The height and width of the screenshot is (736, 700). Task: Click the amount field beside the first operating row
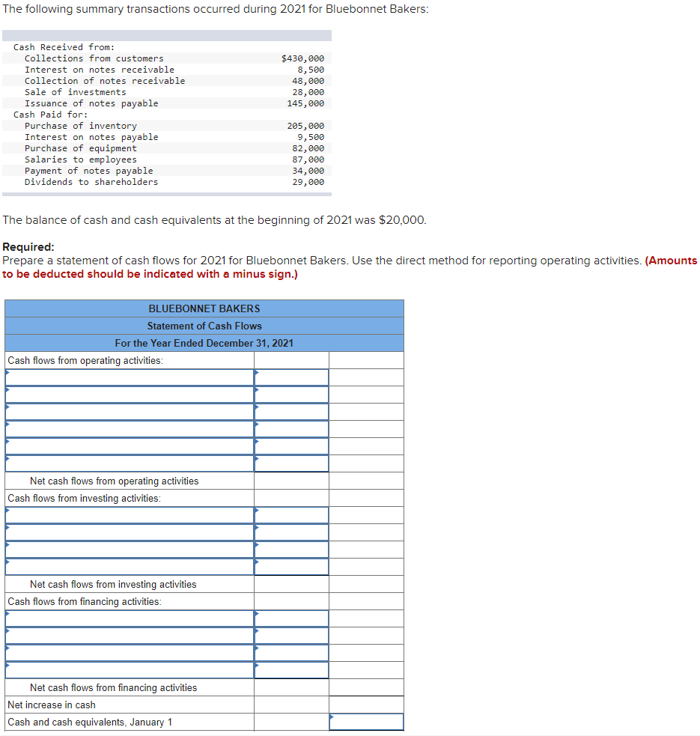coord(290,377)
